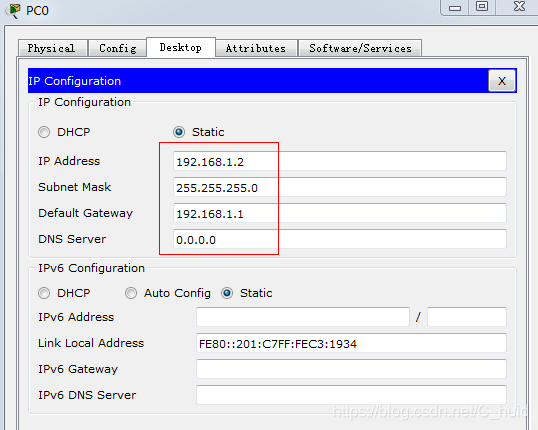Click the IPv6 DNS Server field

coord(351,395)
